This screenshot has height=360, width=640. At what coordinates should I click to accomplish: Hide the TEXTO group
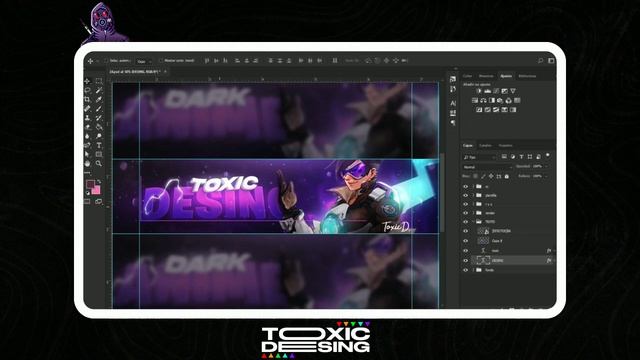pyautogui.click(x=465, y=222)
